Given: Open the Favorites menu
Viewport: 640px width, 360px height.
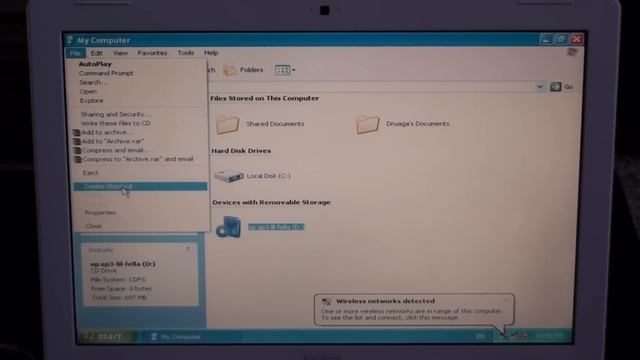Looking at the screenshot, I should click(x=152, y=53).
